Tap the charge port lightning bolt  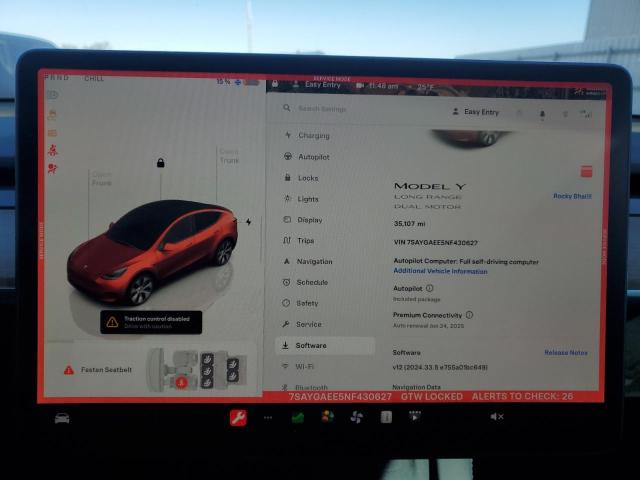click(x=248, y=222)
